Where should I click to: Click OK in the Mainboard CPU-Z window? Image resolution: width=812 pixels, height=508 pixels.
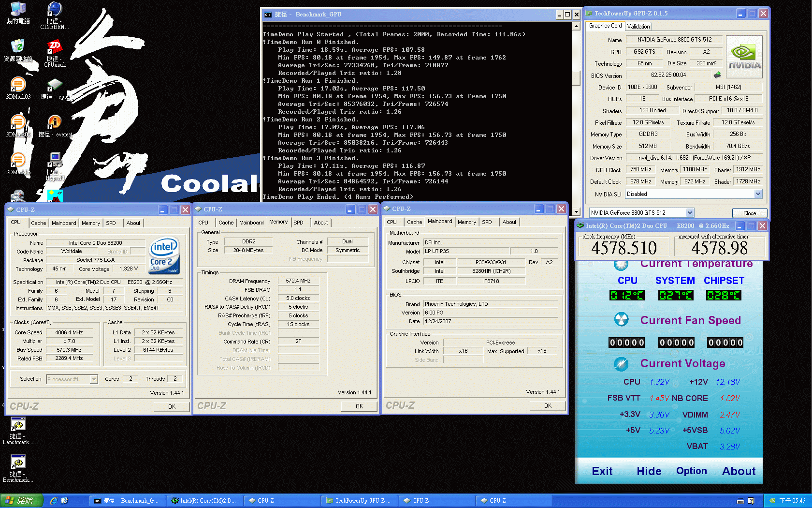tap(547, 405)
